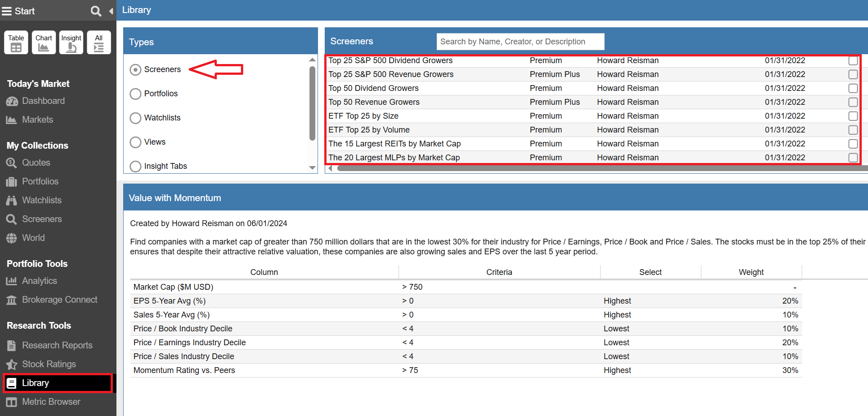The width and height of the screenshot is (868, 416).
Task: Tick the ETF Top 25 by Volume checkbox
Action: 853,130
